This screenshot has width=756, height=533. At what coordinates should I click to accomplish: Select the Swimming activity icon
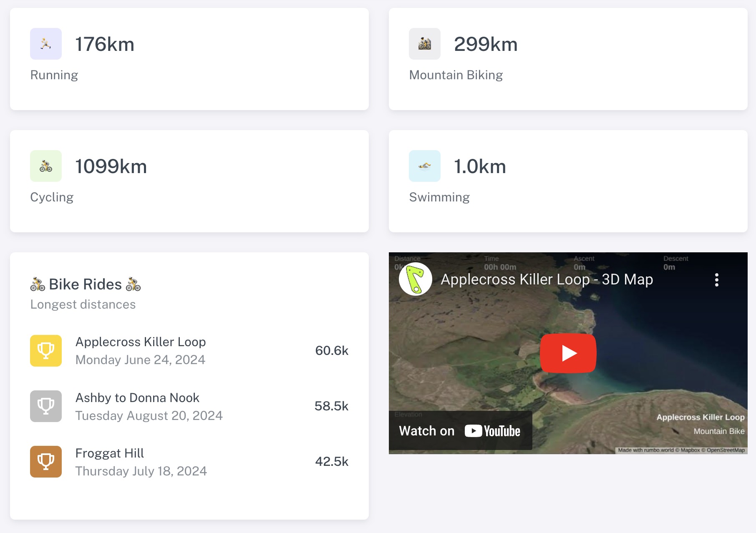coord(425,166)
